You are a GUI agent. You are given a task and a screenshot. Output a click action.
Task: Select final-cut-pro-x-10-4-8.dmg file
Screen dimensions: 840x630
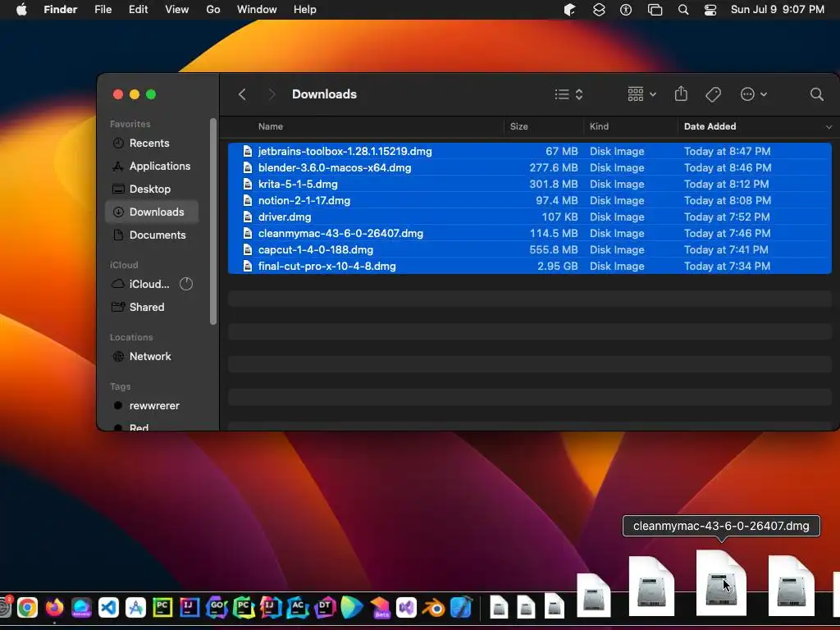529,267
